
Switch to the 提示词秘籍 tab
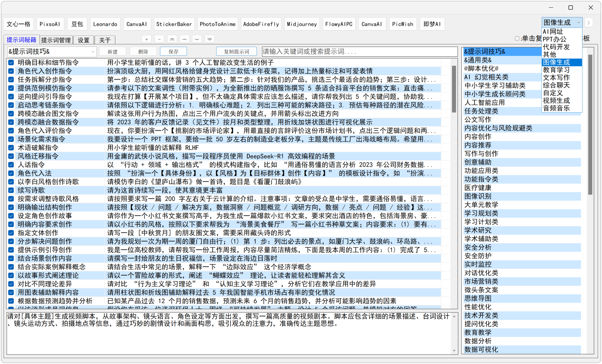(x=22, y=40)
